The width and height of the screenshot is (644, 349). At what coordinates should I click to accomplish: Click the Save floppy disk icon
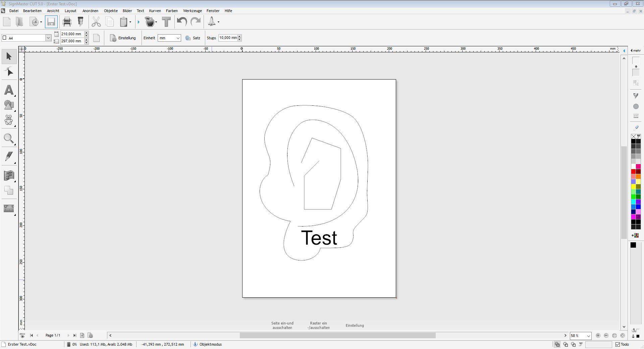point(51,22)
